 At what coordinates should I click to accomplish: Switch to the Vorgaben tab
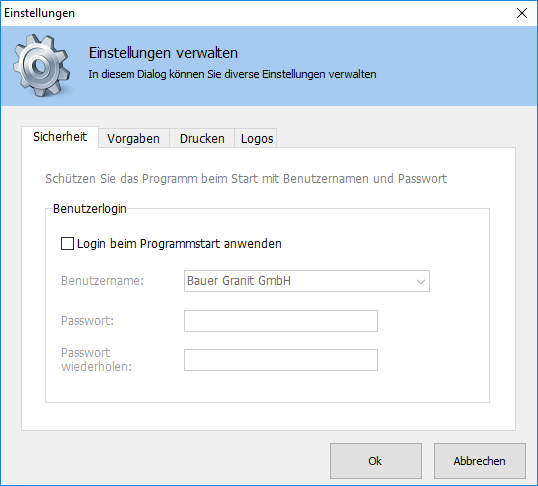click(133, 138)
